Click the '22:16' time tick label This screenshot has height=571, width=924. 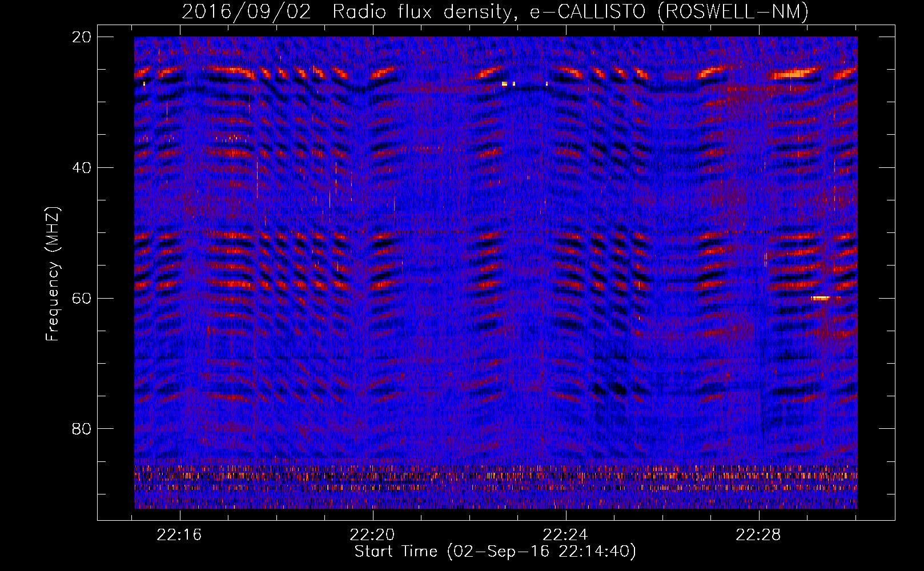pyautogui.click(x=180, y=535)
